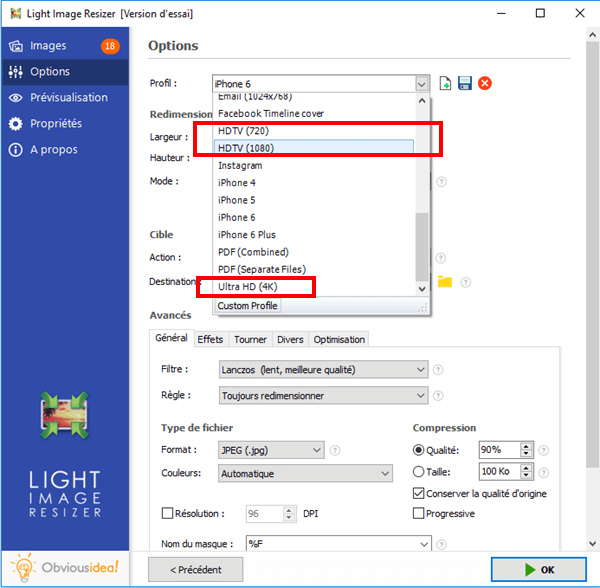Open Prévisualisation in the sidebar
This screenshot has height=588, width=600.
point(65,98)
